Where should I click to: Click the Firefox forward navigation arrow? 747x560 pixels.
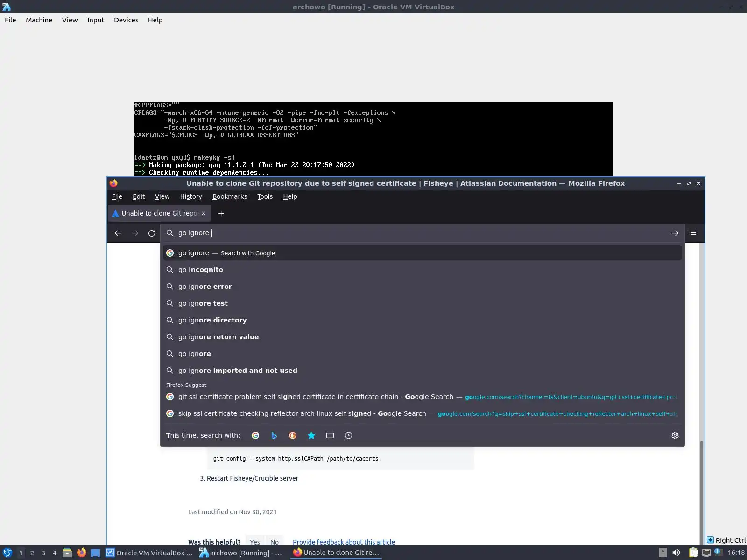[135, 233]
